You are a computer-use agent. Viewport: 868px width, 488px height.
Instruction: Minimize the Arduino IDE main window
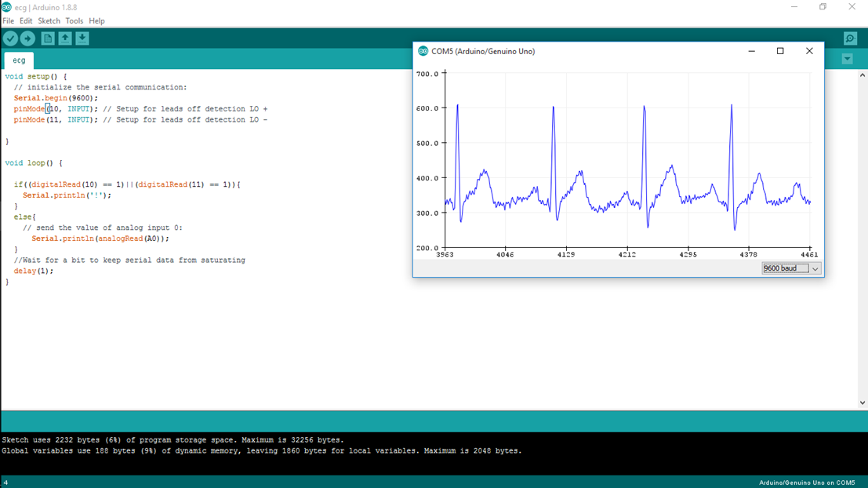click(794, 6)
